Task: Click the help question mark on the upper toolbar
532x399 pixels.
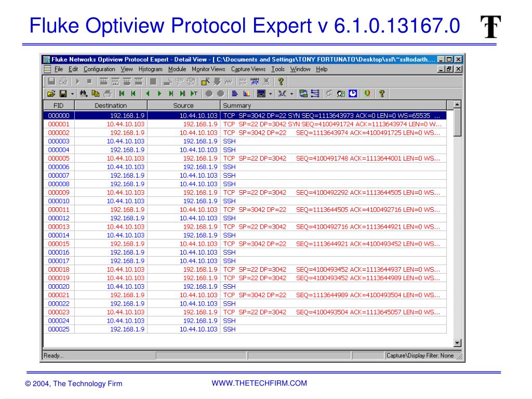Action: pos(281,82)
